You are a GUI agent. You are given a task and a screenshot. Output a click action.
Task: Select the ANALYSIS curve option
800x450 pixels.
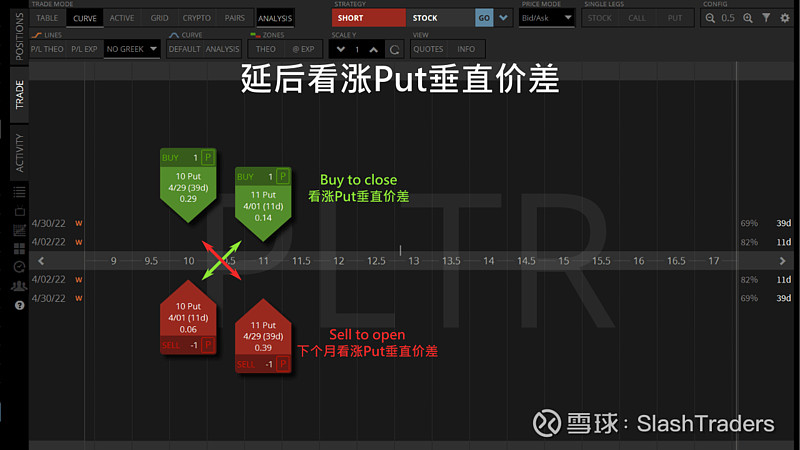222,49
